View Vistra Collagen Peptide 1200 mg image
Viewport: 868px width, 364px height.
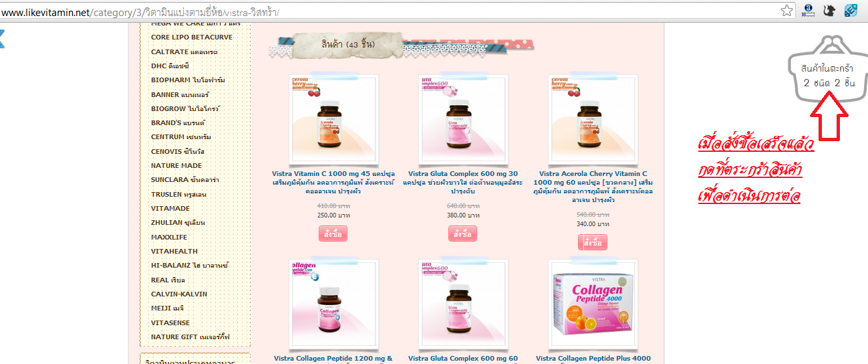click(333, 304)
